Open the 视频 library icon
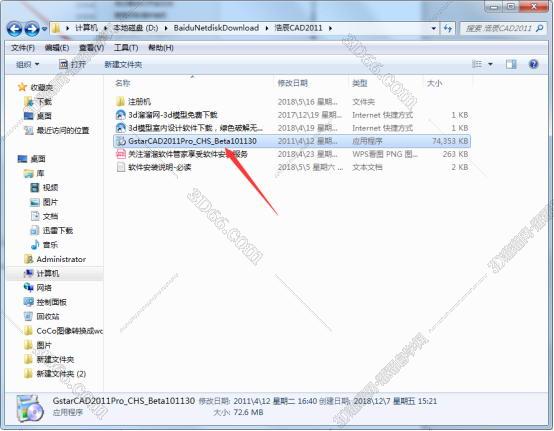 point(35,188)
